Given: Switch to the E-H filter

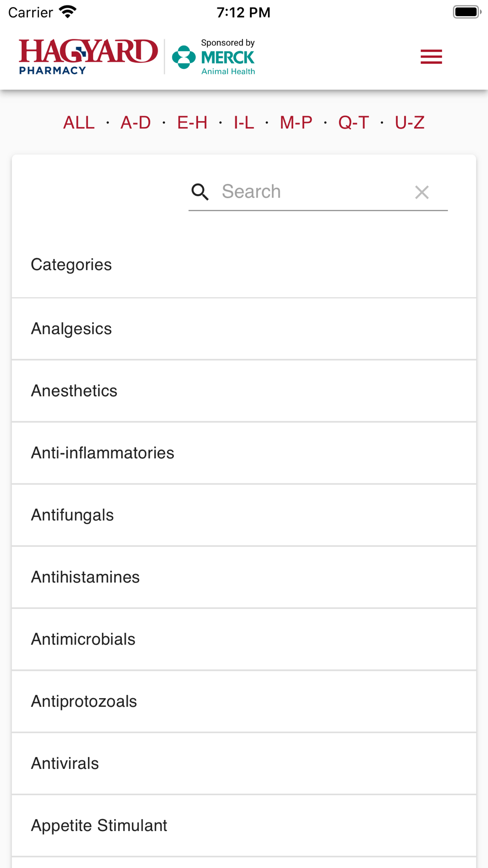Looking at the screenshot, I should click(192, 123).
